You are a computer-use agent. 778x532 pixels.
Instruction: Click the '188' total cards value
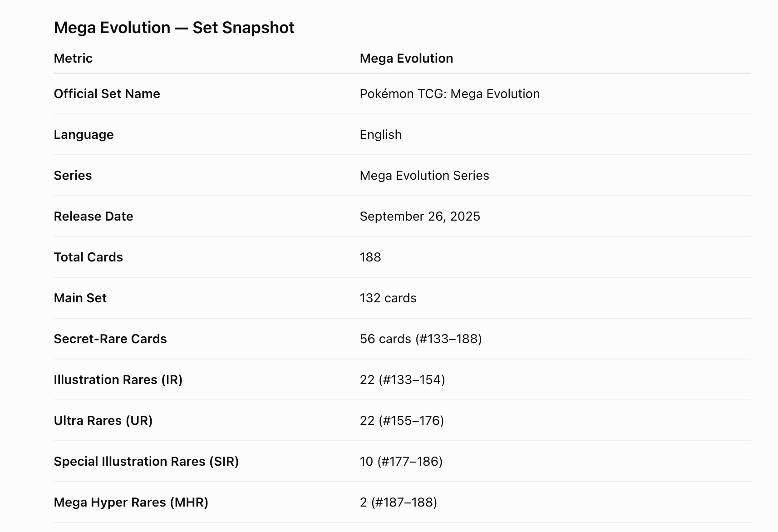(x=370, y=257)
